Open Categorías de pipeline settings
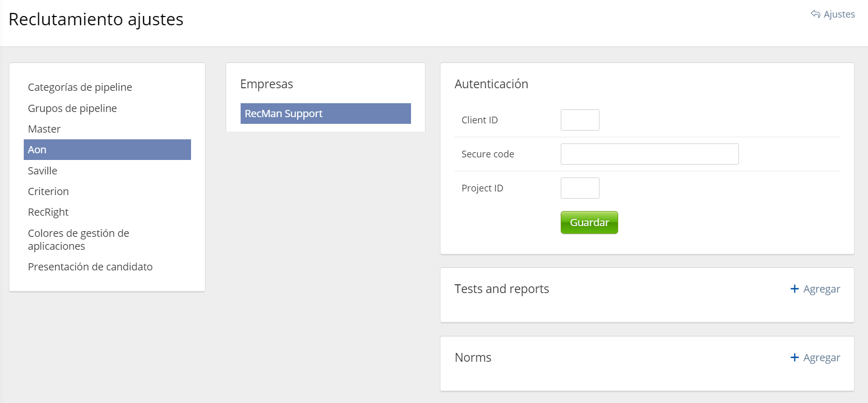 pyautogui.click(x=80, y=87)
